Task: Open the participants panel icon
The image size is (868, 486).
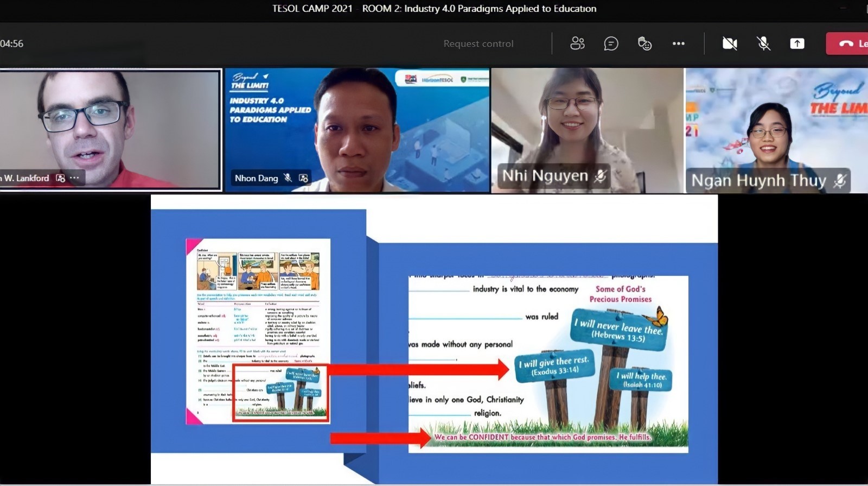Action: click(x=577, y=43)
